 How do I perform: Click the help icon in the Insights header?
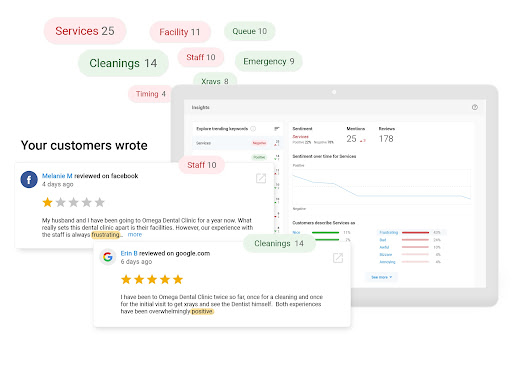click(x=475, y=107)
